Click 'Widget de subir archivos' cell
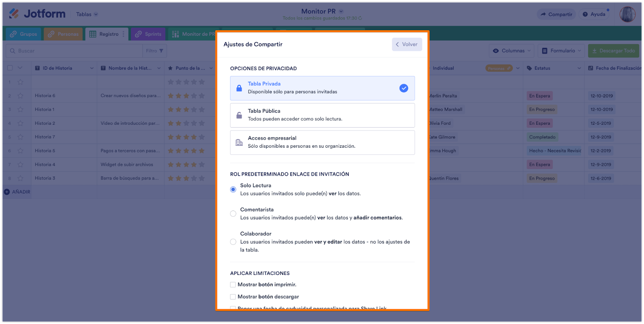This screenshot has height=324, width=644. [x=130, y=164]
